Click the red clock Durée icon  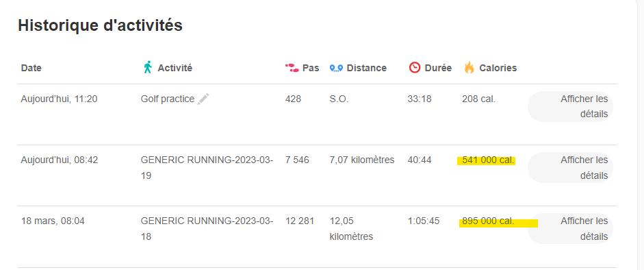[x=415, y=68]
